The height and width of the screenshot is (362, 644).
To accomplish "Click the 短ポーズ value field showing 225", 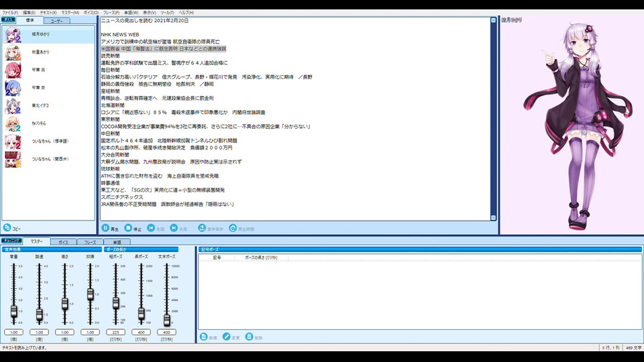I will (115, 332).
